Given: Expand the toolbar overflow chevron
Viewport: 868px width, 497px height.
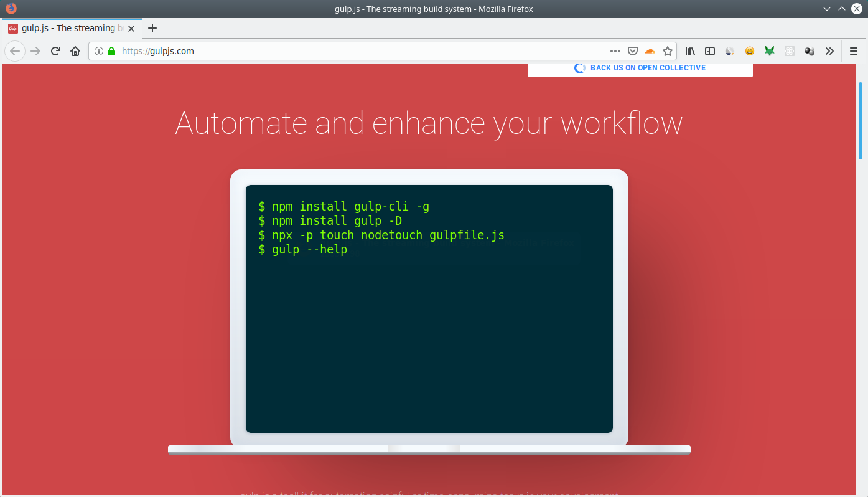Looking at the screenshot, I should (829, 51).
